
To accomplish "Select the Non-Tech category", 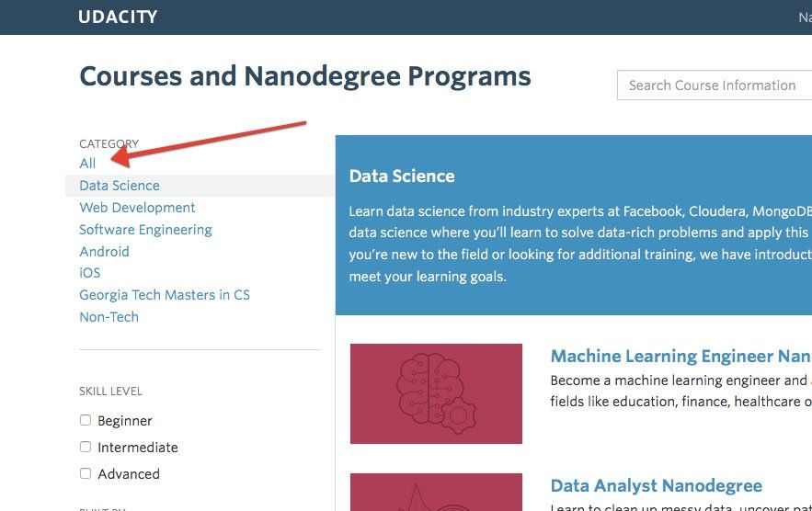I will click(109, 317).
